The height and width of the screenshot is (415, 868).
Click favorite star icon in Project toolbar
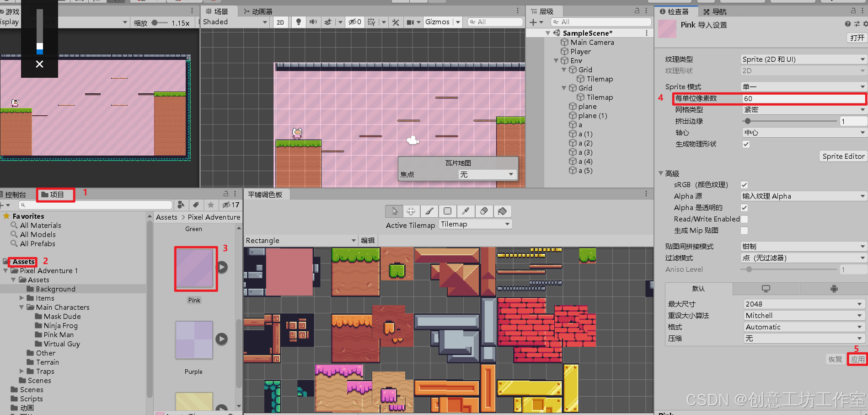211,205
